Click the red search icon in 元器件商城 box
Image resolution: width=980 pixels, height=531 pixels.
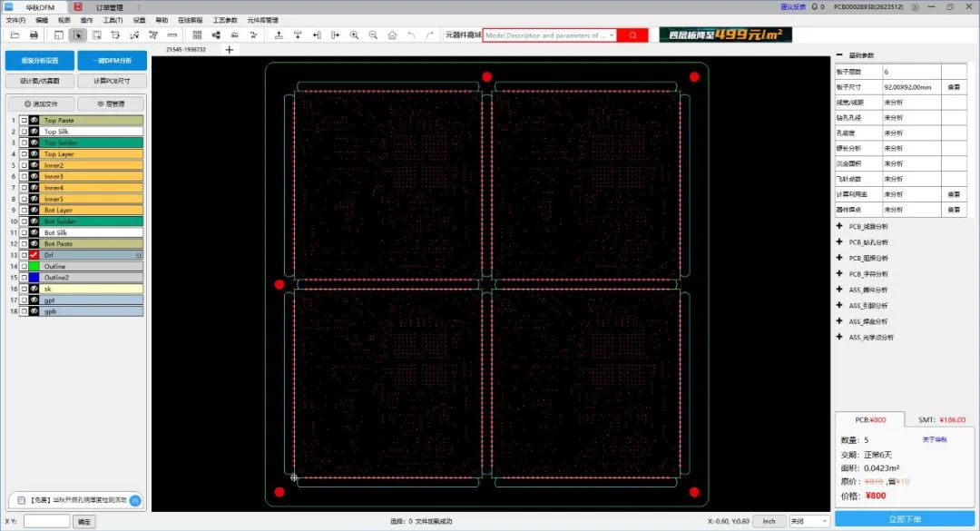634,35
